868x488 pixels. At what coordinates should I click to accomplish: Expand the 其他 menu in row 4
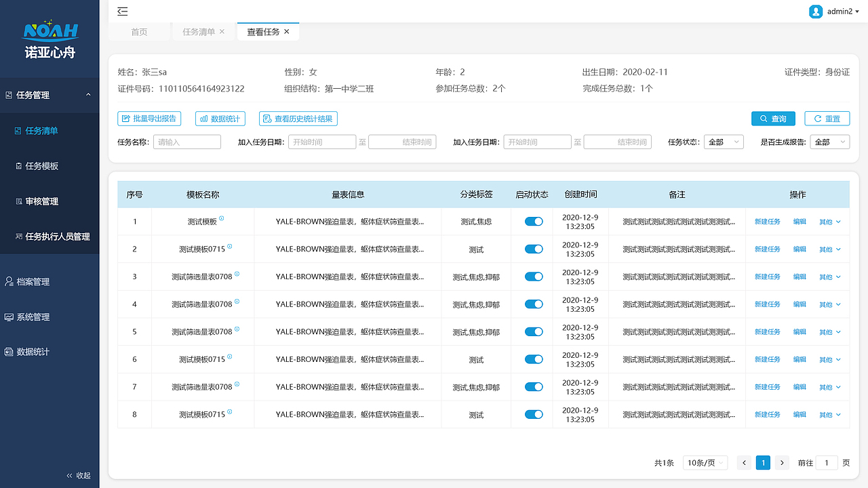pyautogui.click(x=830, y=304)
